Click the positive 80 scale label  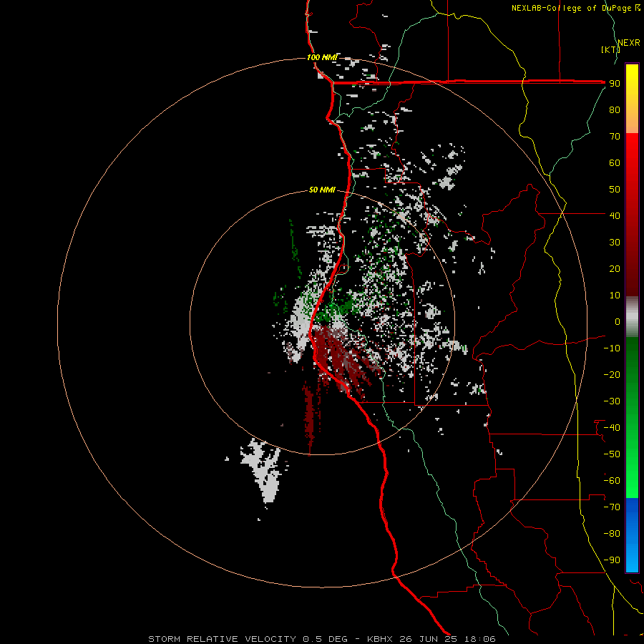tap(615, 110)
